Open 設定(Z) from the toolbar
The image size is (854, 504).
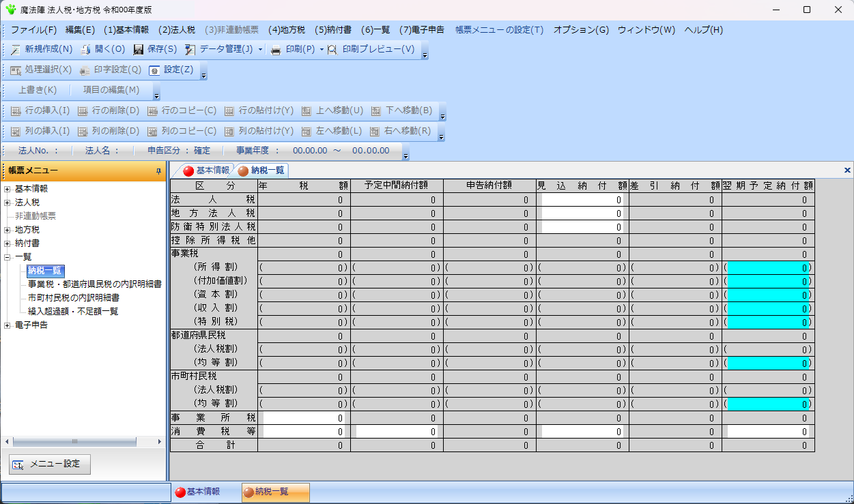[171, 70]
